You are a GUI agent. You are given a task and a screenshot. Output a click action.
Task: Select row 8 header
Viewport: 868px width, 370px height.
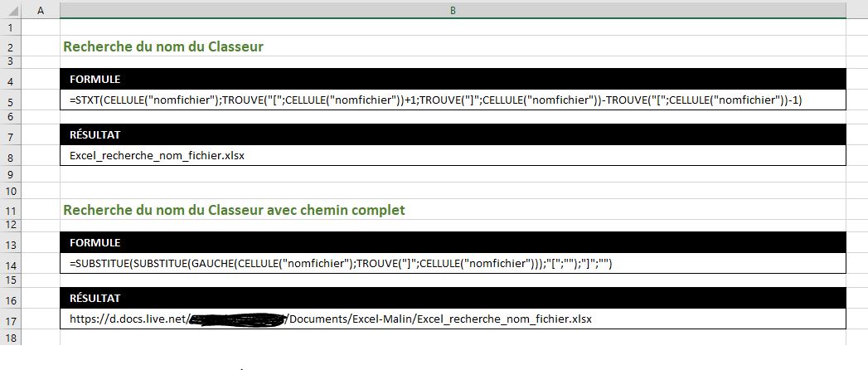[x=10, y=156]
